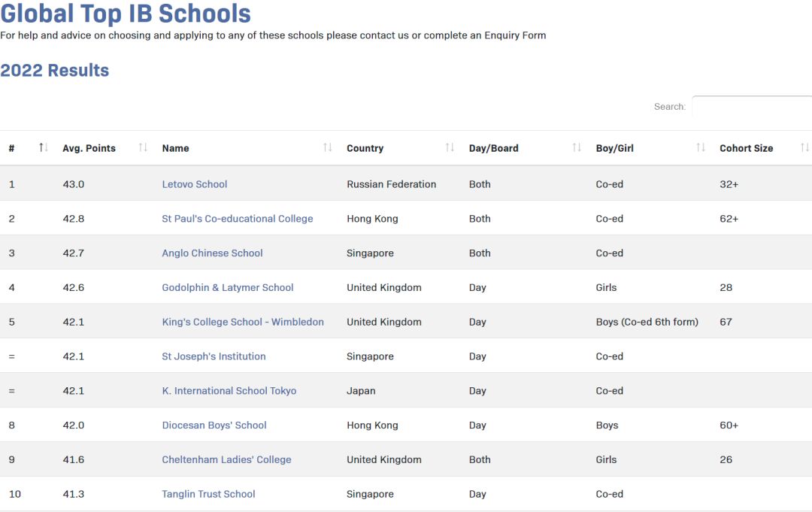The width and height of the screenshot is (812, 512).
Task: Select the Cheltenham Ladies' College link
Action: coord(226,459)
